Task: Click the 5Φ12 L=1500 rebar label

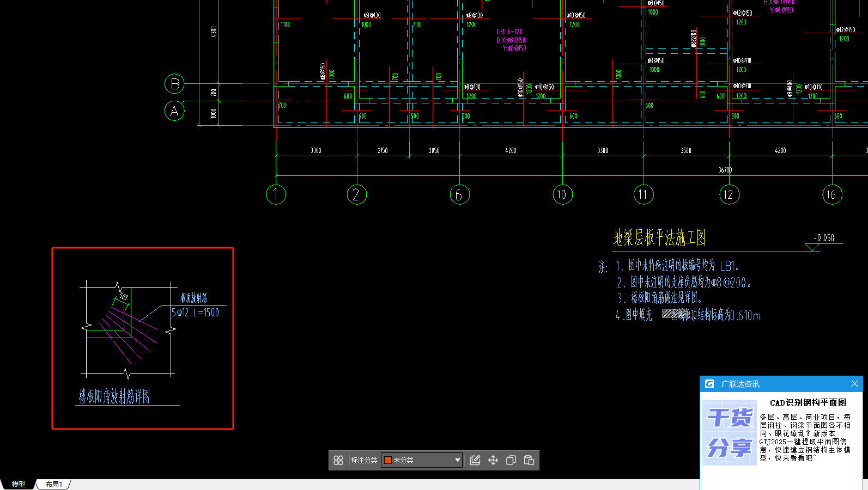Action: pyautogui.click(x=195, y=313)
